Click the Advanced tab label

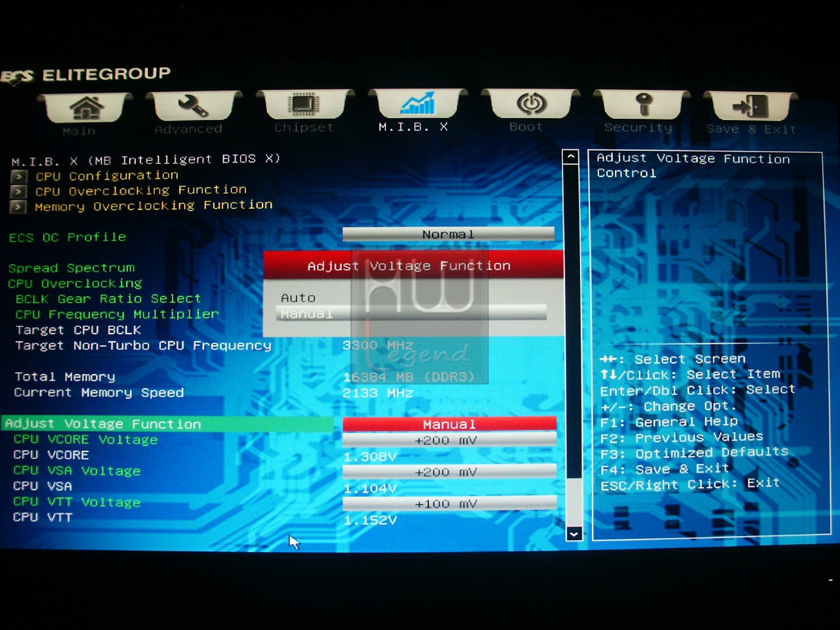coord(189,129)
